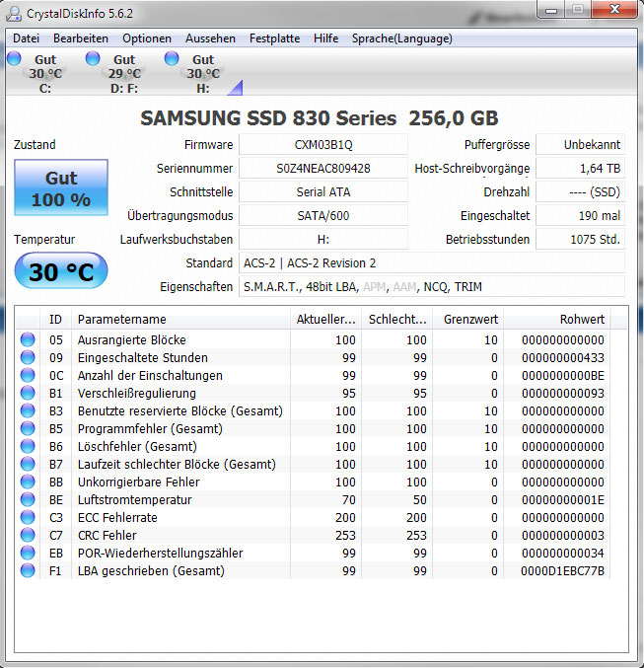Select the Ausrangierte Blöcke parameter name
The image size is (644, 668).
pos(131,340)
